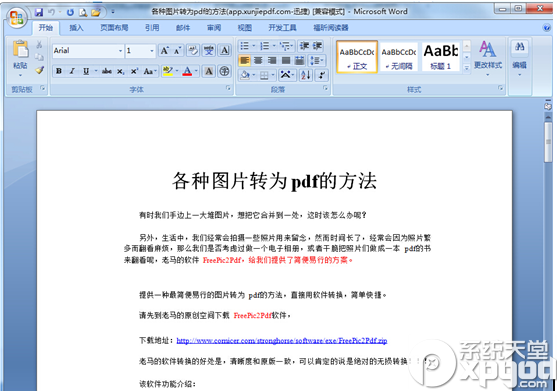The width and height of the screenshot is (557, 391).
Task: Toggle center alignment
Action: pyautogui.click(x=258, y=60)
